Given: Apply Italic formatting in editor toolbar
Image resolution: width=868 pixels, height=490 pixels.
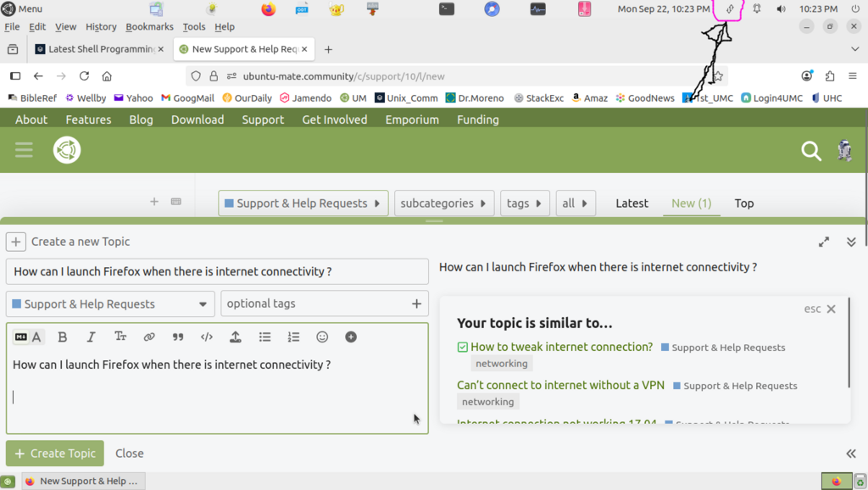Looking at the screenshot, I should click(x=92, y=337).
